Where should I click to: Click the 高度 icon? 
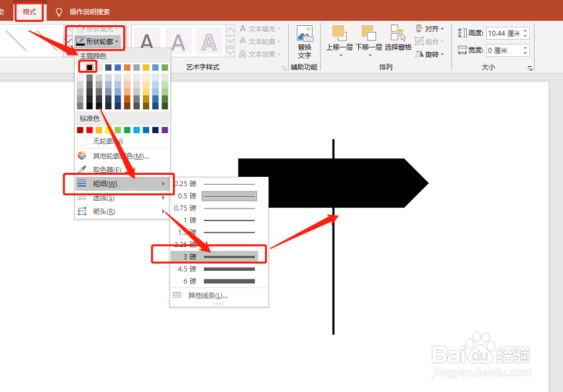462,33
